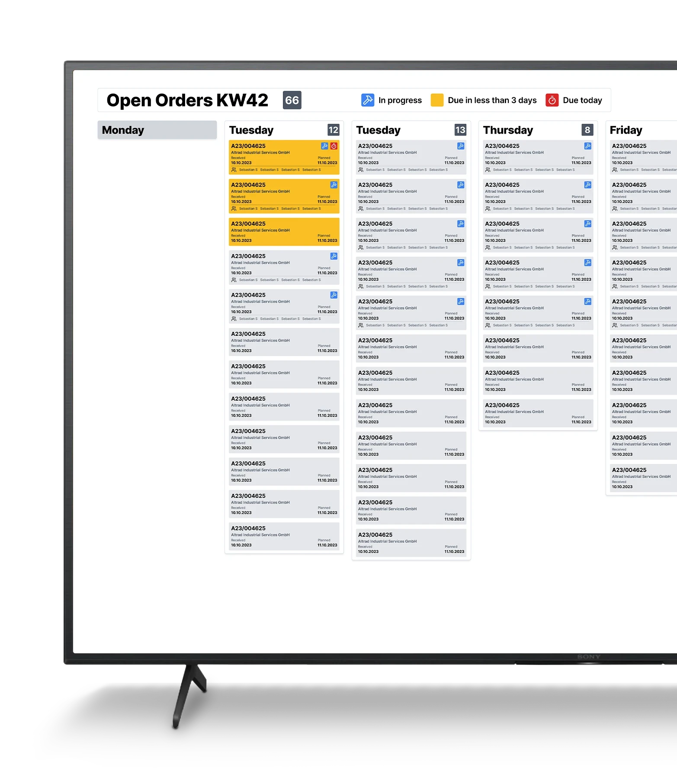Click in-progress icon on first Thursday card
This screenshot has height=784, width=677.
[588, 146]
